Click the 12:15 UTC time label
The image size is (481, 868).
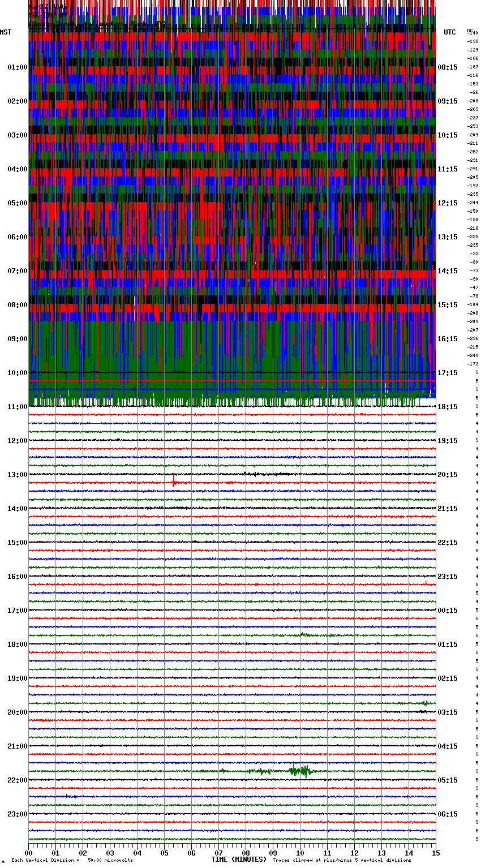[448, 203]
